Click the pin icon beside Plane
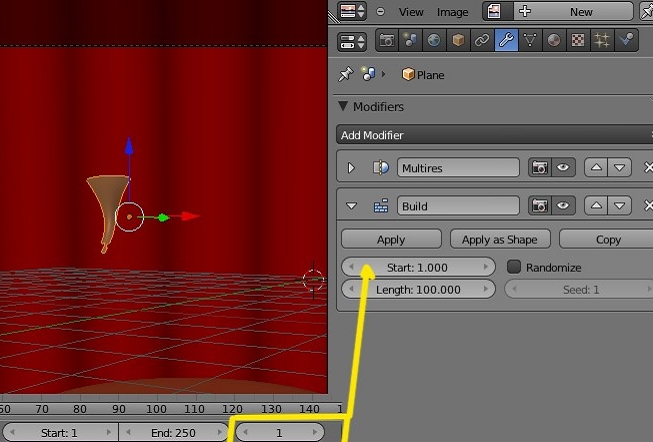This screenshot has width=653, height=442. pyautogui.click(x=346, y=74)
